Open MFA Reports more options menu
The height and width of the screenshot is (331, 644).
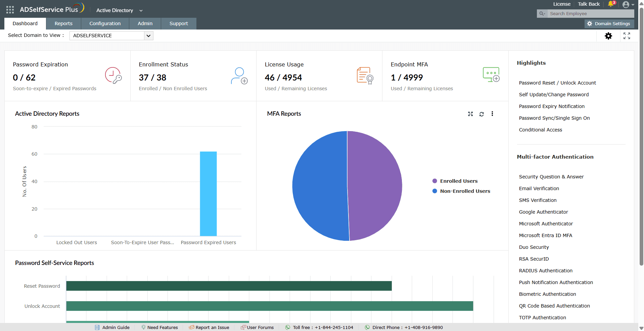coord(492,114)
